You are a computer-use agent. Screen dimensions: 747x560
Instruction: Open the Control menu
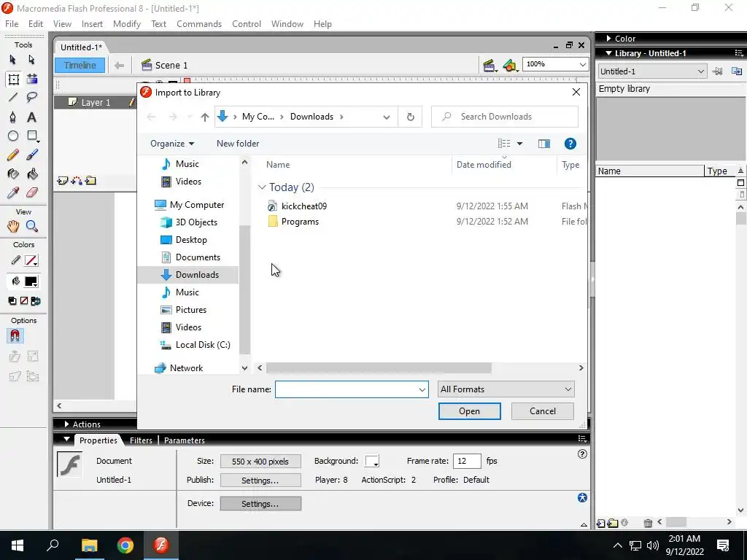point(247,24)
